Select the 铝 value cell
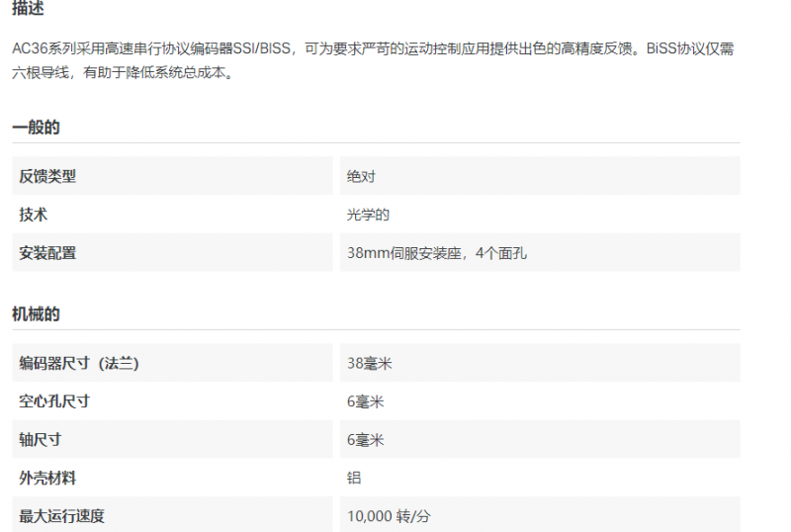The image size is (791, 532). tap(354, 478)
